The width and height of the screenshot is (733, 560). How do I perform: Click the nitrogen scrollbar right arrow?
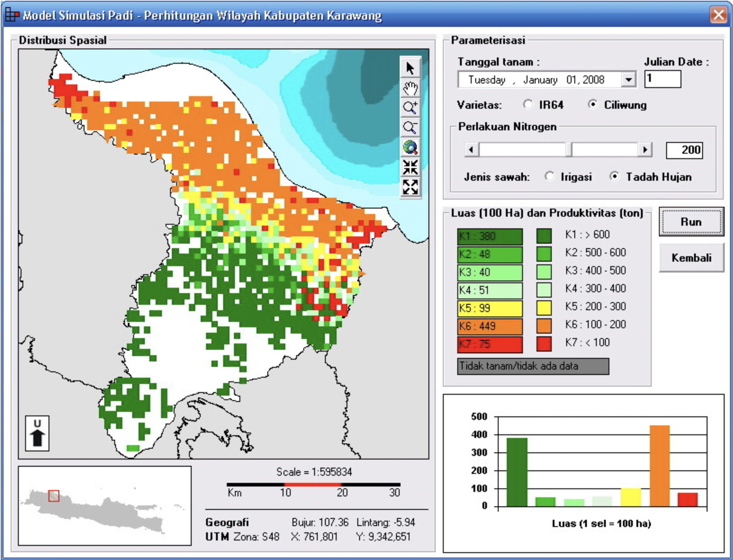645,150
